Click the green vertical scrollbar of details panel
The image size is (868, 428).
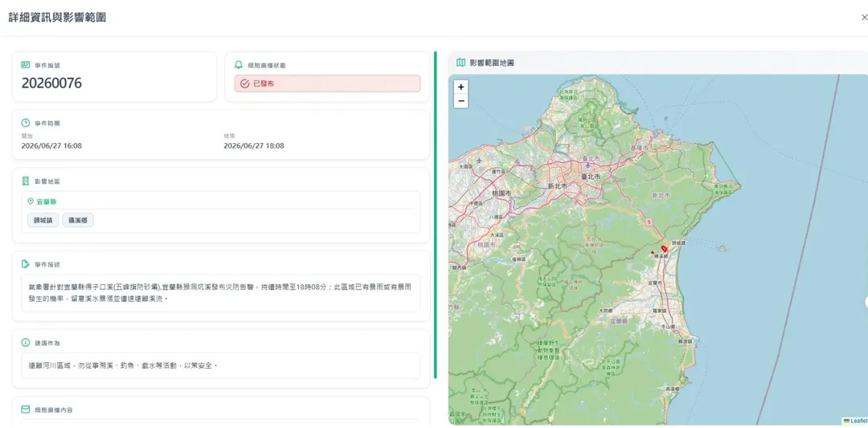[435, 214]
